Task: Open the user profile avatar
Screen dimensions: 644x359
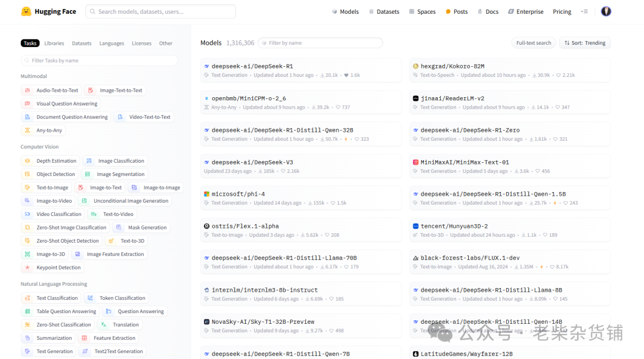Action: (x=606, y=11)
